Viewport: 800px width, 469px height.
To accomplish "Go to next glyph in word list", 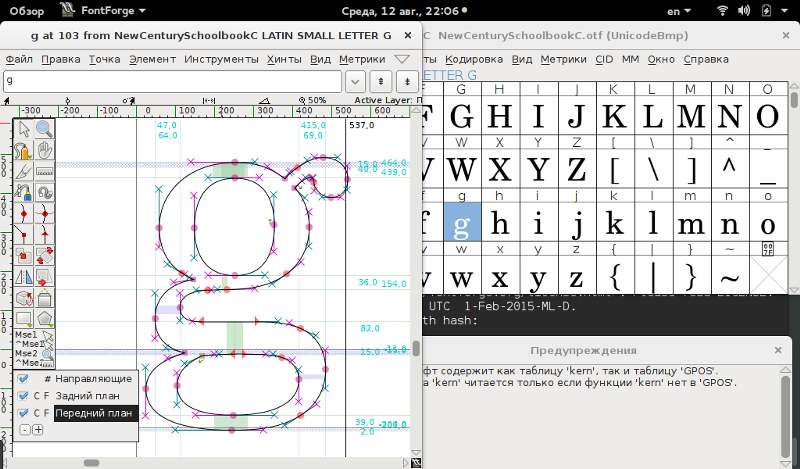I will 407,81.
